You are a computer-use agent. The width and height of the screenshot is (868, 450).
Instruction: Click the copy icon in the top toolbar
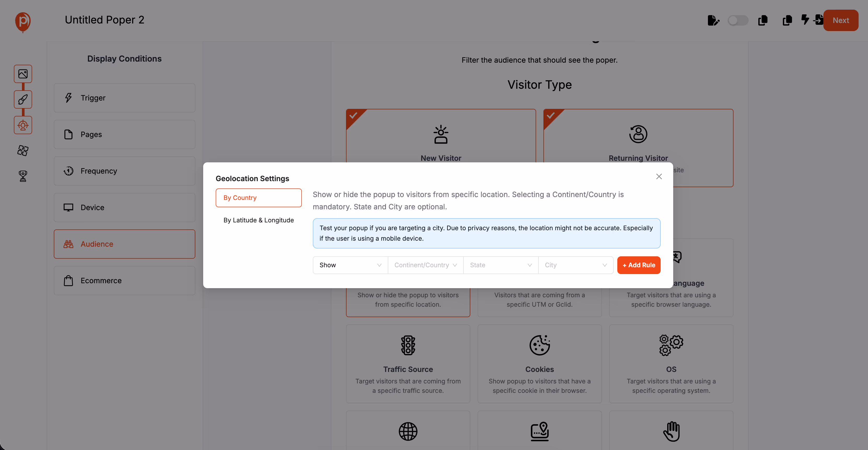(x=763, y=20)
